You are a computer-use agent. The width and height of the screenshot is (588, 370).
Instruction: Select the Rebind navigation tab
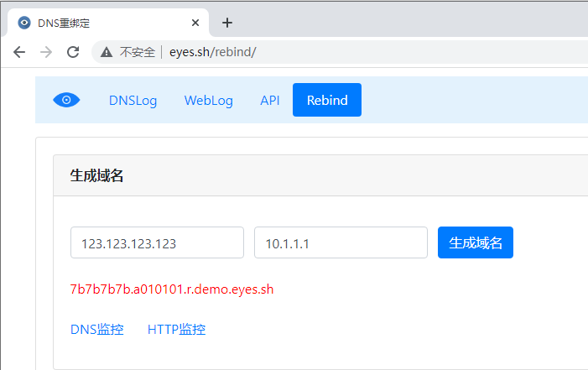pos(327,100)
